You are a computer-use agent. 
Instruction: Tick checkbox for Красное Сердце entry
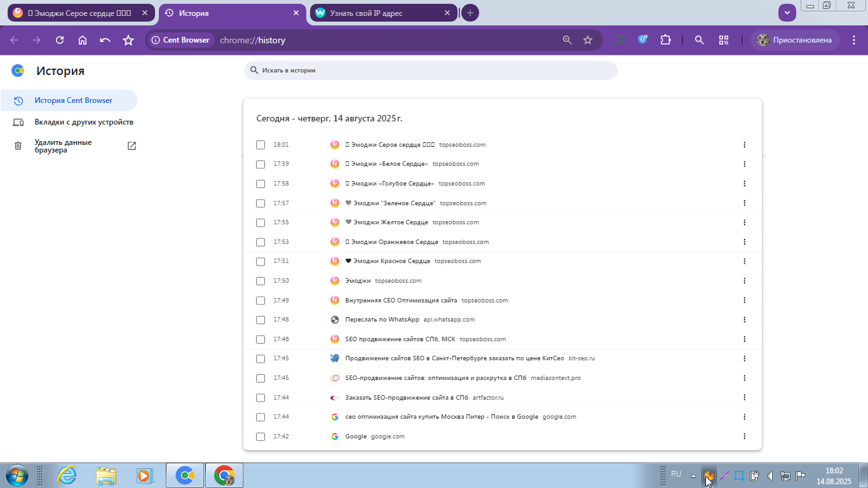click(x=261, y=261)
